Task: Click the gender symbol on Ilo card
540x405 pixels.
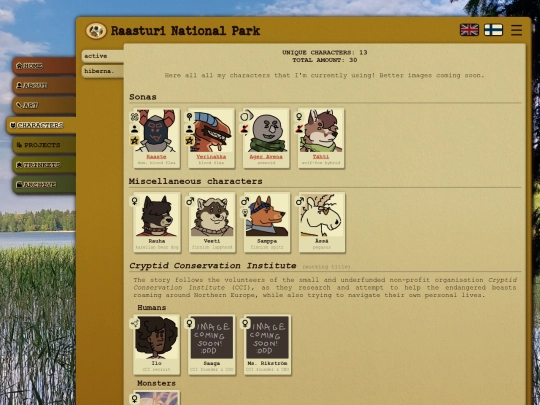Action: [x=134, y=323]
